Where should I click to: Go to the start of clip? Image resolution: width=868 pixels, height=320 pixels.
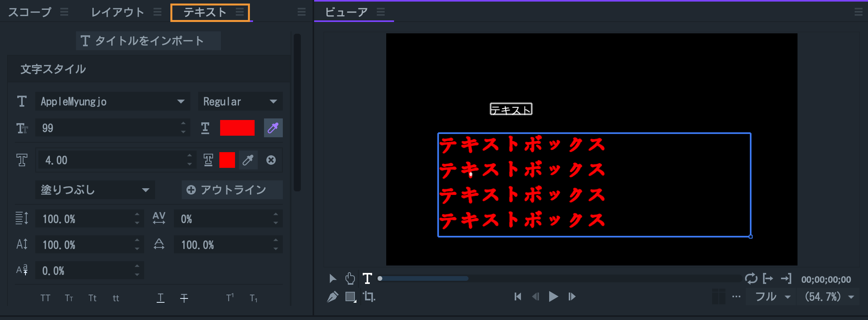pos(518,296)
